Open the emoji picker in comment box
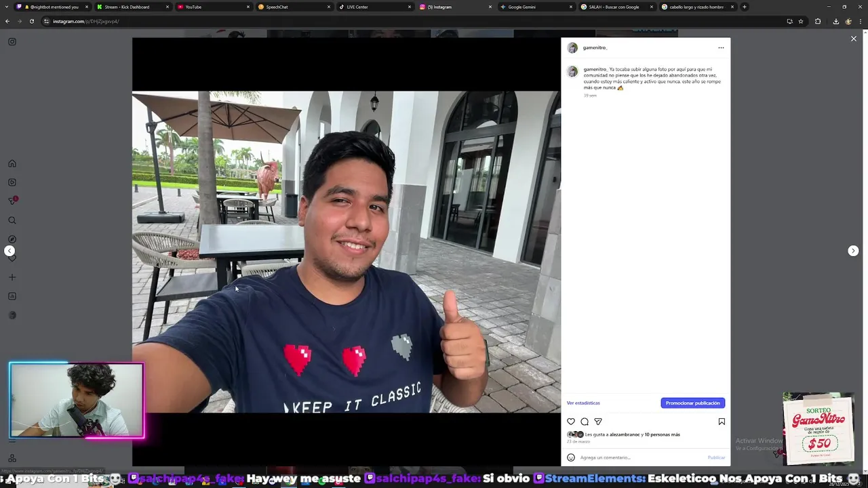Screen dimensions: 868x488 tap(571, 457)
